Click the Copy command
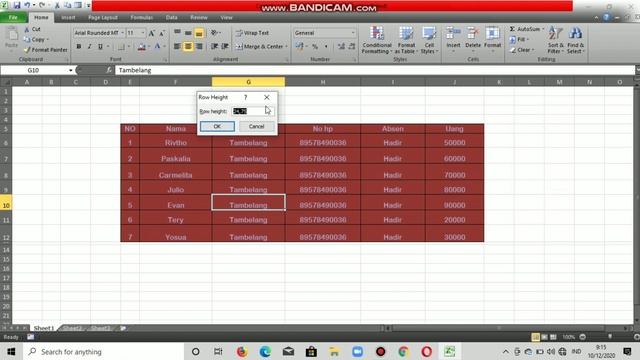 tap(36, 40)
